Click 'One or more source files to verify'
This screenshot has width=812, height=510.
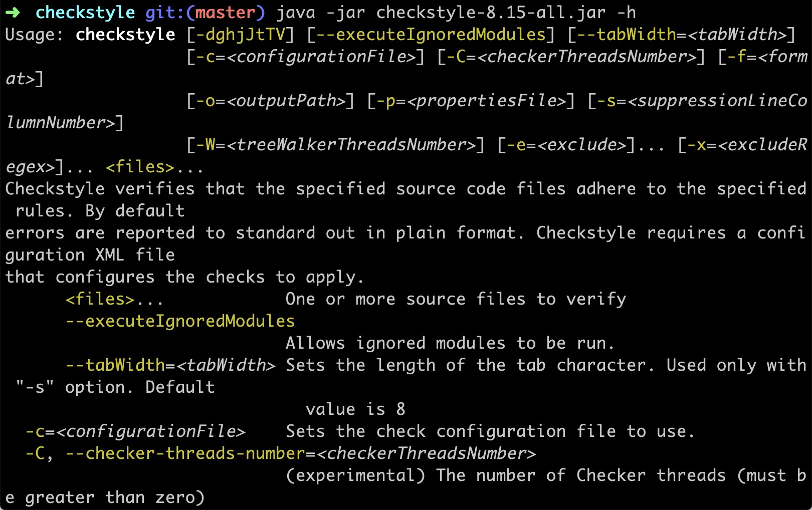pos(456,299)
